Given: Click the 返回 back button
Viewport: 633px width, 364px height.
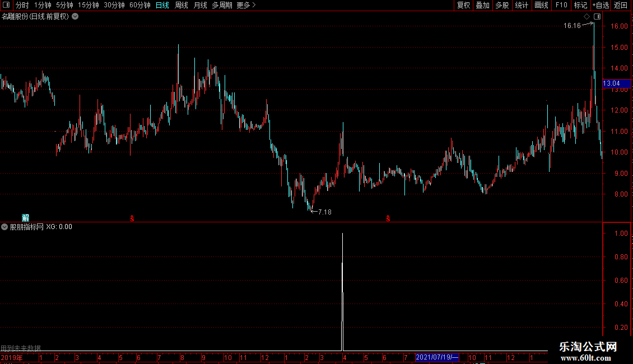Looking at the screenshot, I should tap(621, 5).
